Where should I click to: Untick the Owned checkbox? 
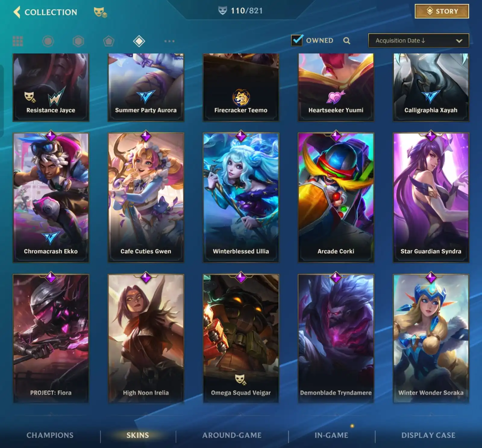[x=297, y=40]
